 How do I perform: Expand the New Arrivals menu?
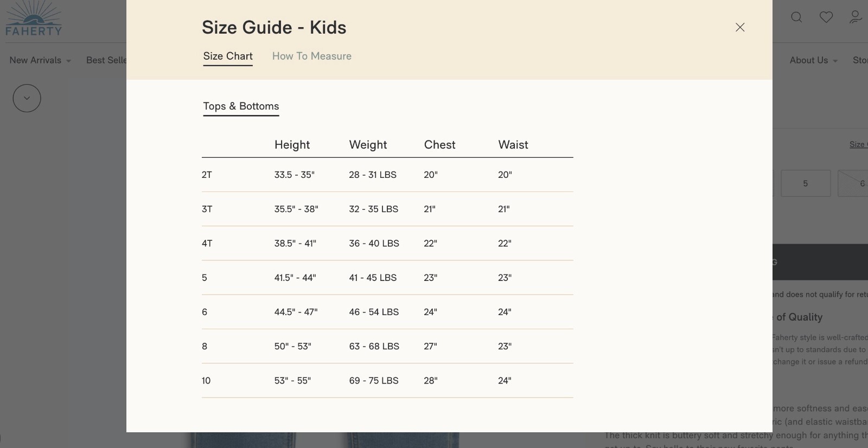point(40,60)
